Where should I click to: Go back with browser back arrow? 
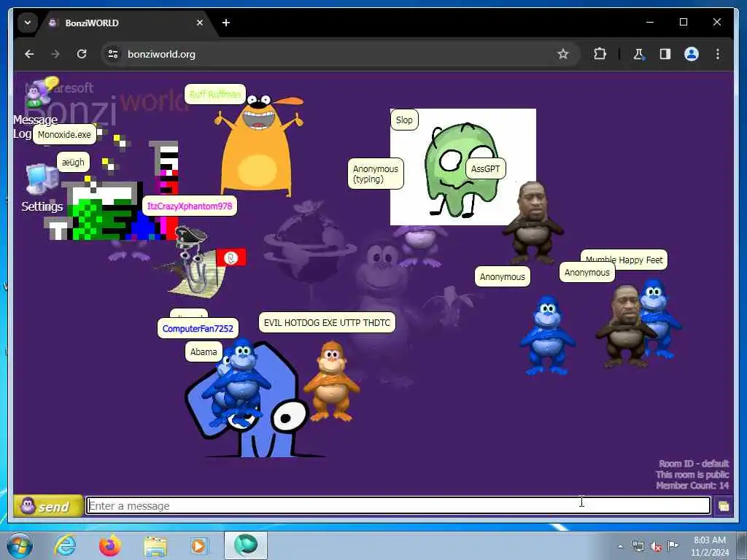click(x=29, y=54)
